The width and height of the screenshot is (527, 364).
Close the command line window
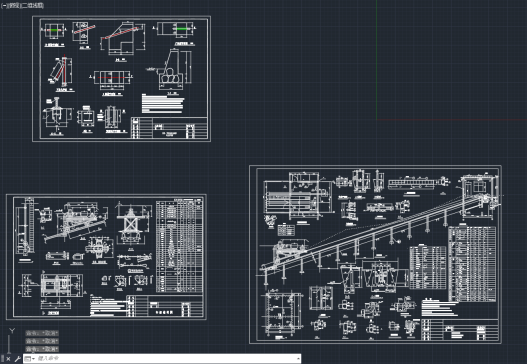click(8, 359)
